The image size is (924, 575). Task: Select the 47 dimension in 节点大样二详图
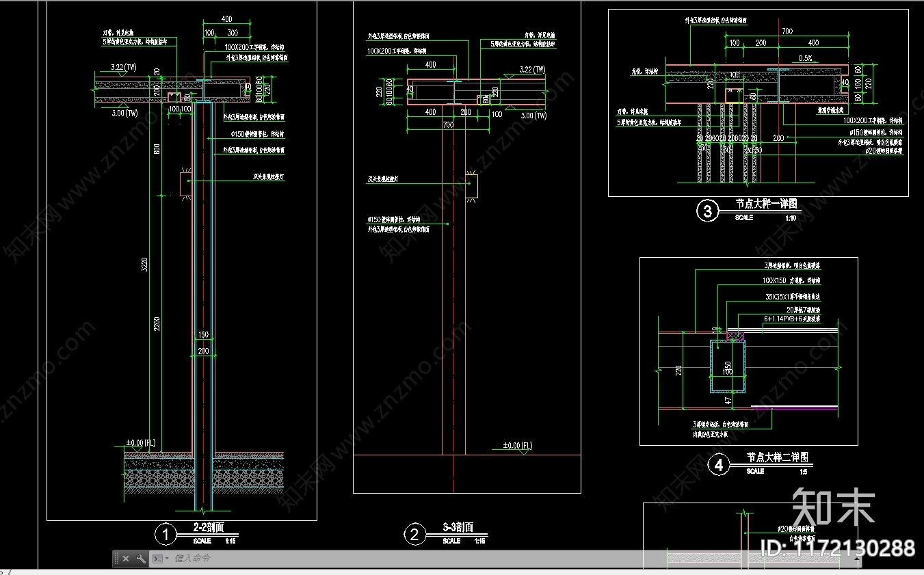pyautogui.click(x=728, y=401)
